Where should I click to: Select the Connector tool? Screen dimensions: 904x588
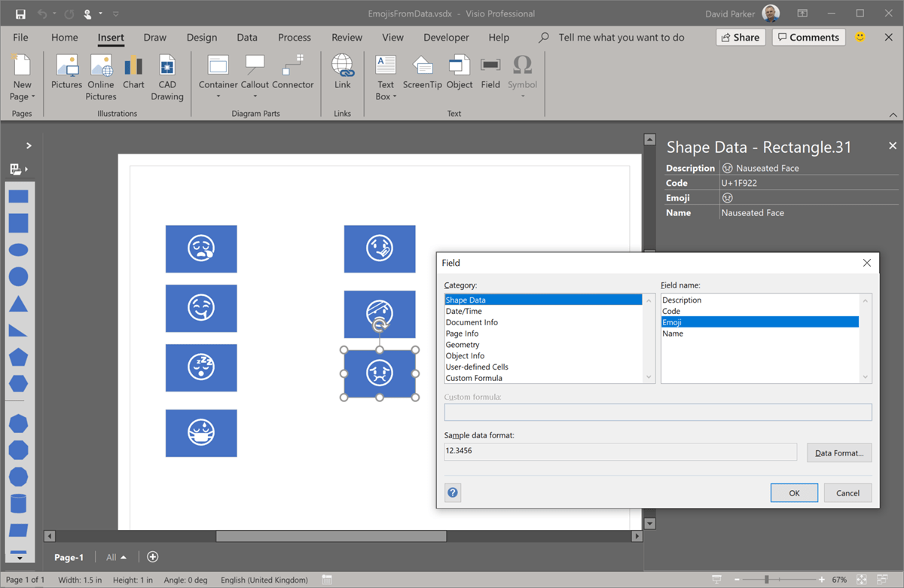pyautogui.click(x=292, y=73)
